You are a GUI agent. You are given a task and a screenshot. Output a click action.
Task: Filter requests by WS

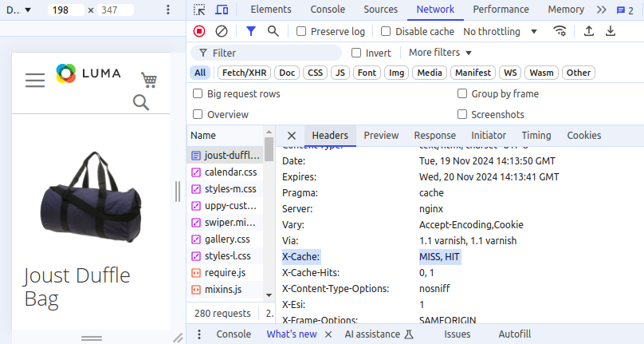pos(510,73)
